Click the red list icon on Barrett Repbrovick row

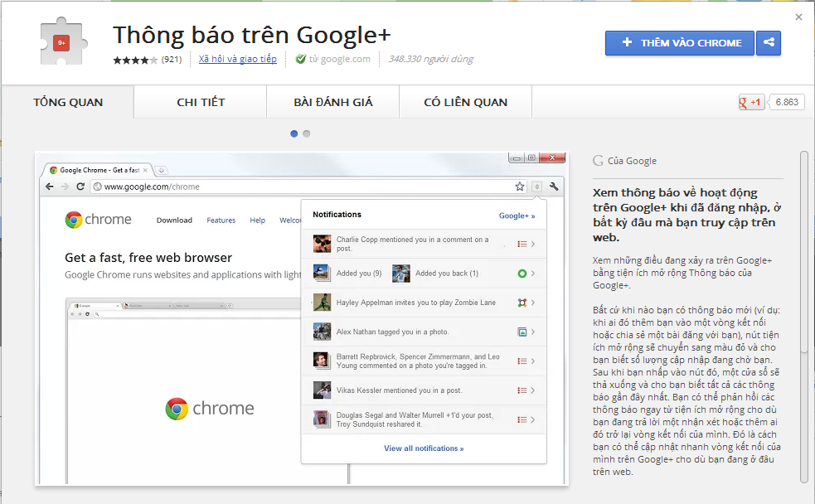tap(522, 361)
